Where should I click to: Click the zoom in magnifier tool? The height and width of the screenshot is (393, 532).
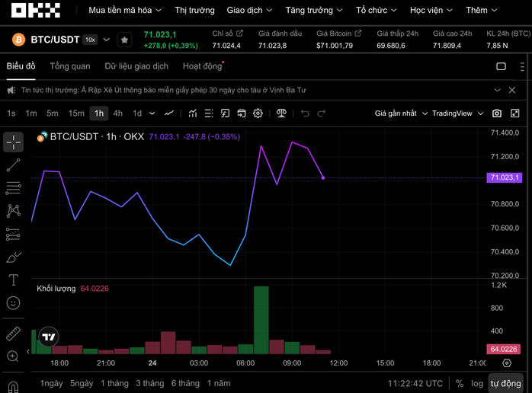tap(13, 356)
